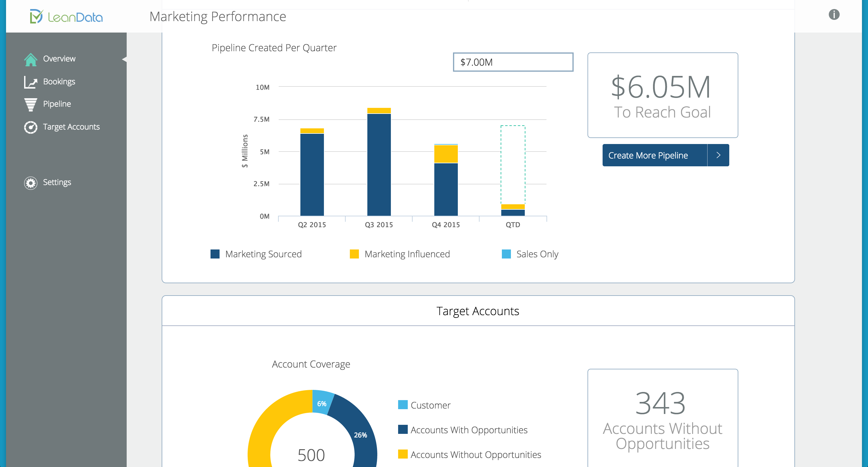Image resolution: width=868 pixels, height=467 pixels.
Task: Click the Pipeline Created Per Quarter title
Action: pos(274,48)
